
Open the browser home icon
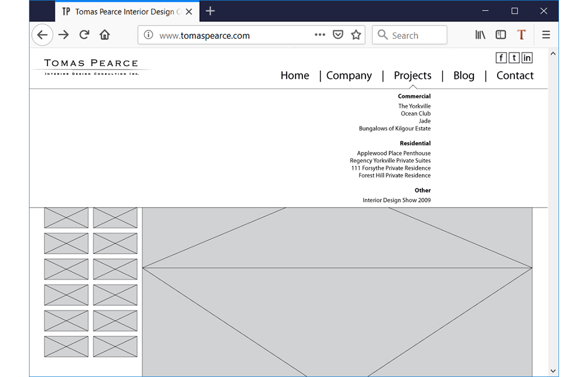pos(105,35)
